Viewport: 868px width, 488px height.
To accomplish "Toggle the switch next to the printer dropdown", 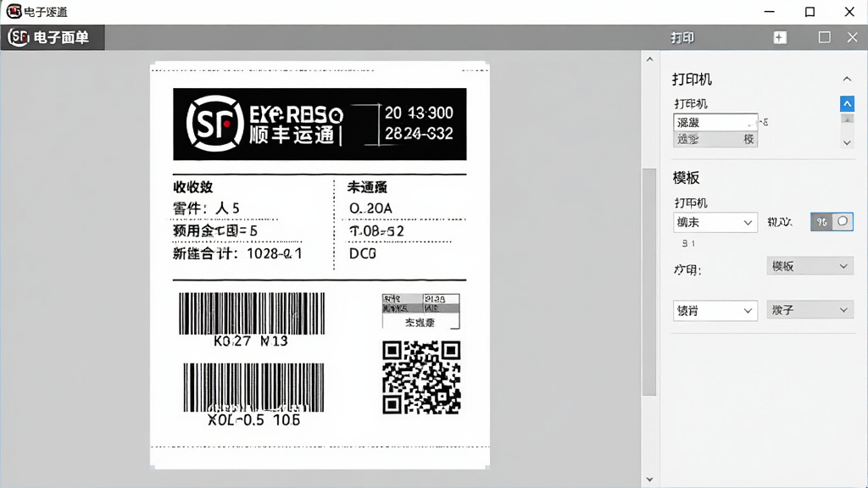I will (x=832, y=222).
